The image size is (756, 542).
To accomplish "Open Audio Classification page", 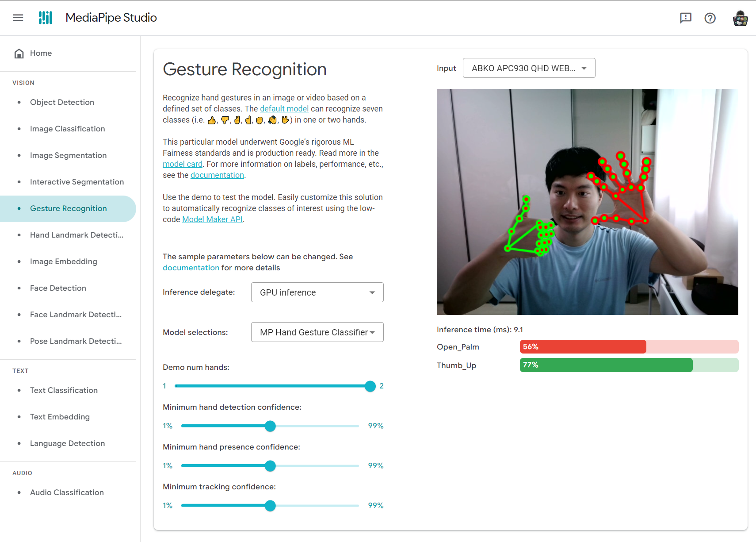I will click(68, 492).
